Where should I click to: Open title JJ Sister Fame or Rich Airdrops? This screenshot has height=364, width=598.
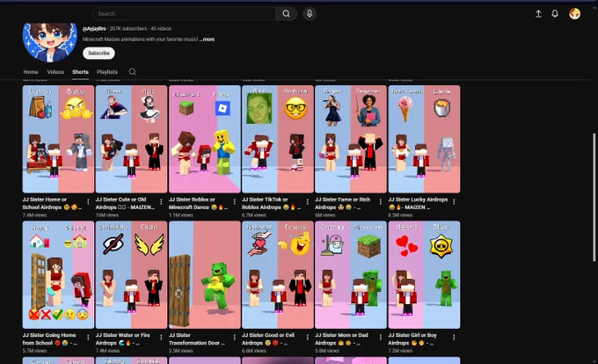pyautogui.click(x=342, y=203)
